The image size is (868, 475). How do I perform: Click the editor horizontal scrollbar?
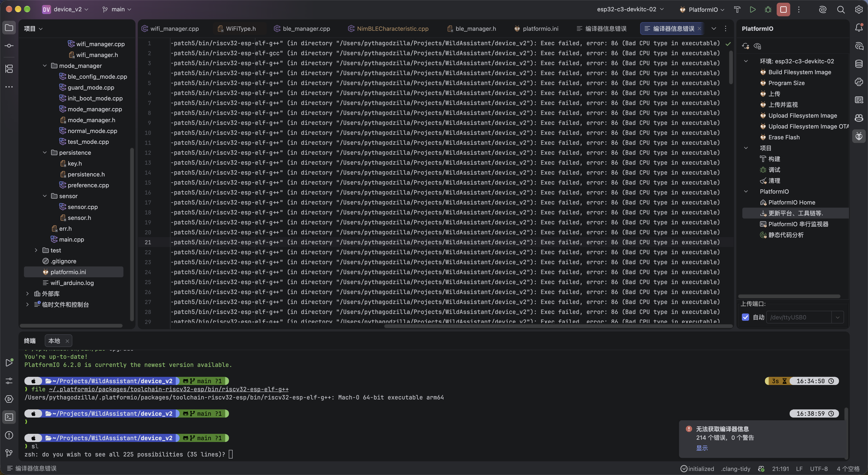(558, 326)
